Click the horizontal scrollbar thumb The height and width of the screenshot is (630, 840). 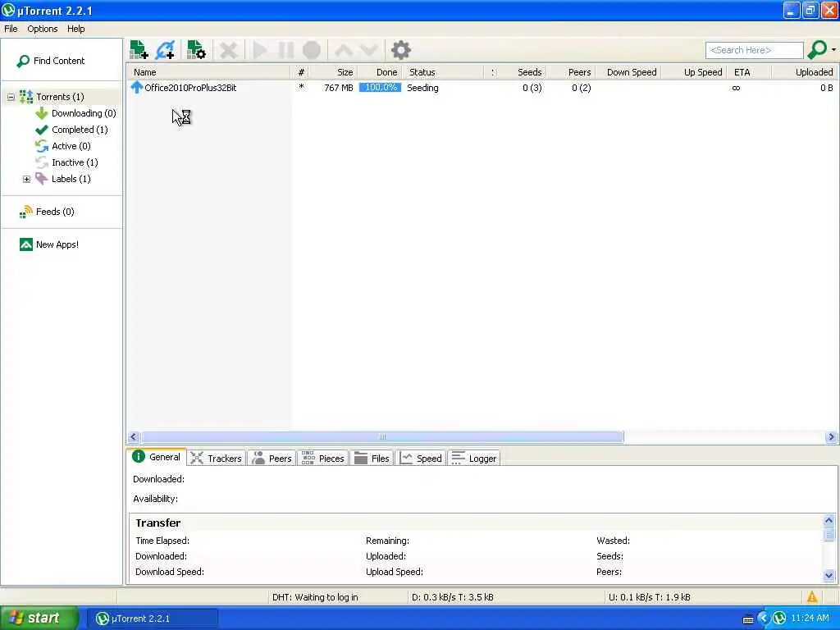tap(382, 437)
